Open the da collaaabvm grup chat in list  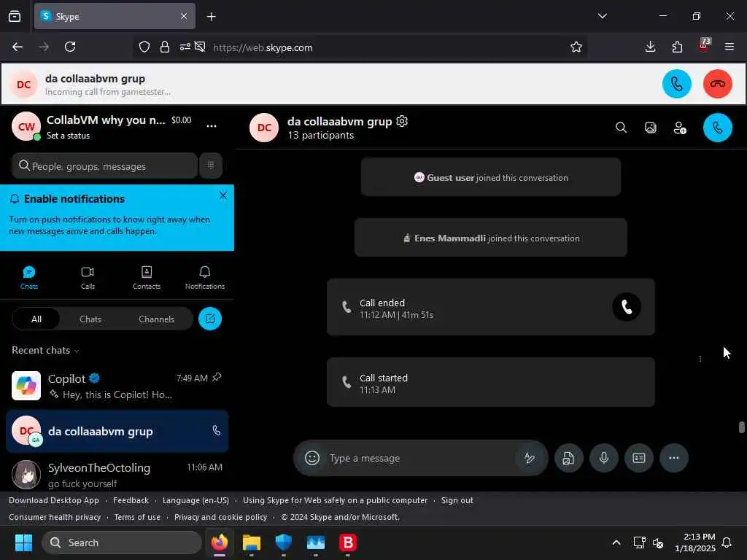pos(117,432)
